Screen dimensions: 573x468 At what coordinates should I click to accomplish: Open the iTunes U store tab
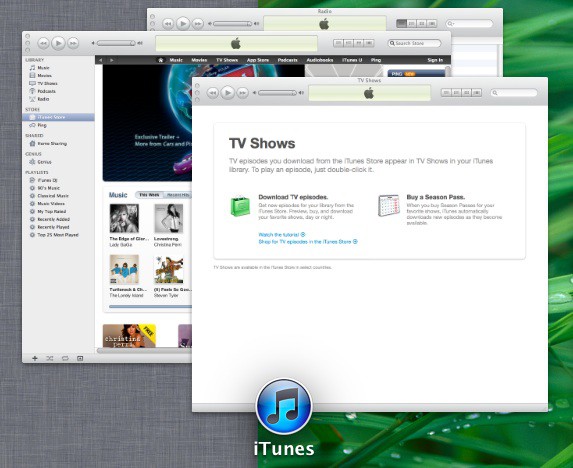(x=352, y=60)
